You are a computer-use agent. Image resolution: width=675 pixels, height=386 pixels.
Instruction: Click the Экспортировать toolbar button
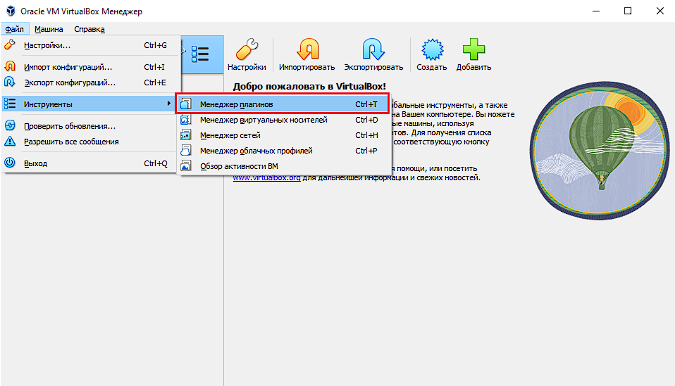[373, 55]
